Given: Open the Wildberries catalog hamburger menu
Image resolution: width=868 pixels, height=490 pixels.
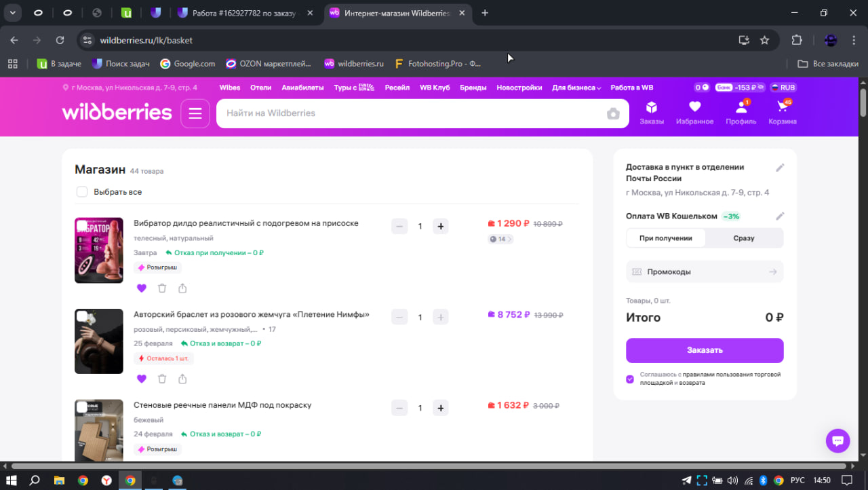Looking at the screenshot, I should point(195,113).
